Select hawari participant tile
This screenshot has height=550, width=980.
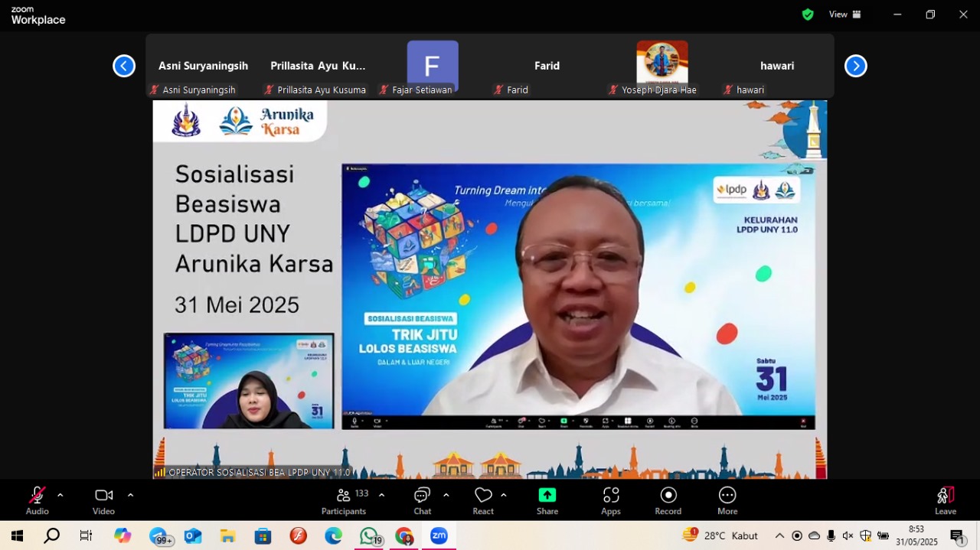777,67
